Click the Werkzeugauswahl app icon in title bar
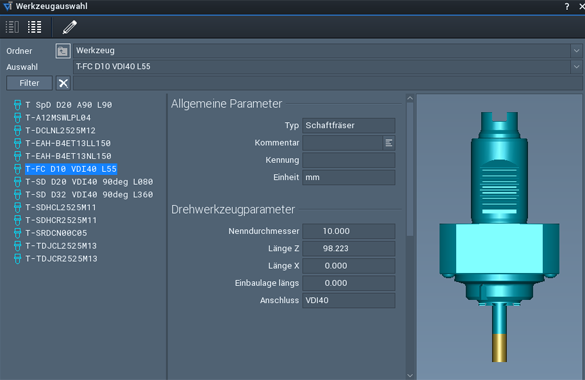This screenshot has width=585, height=380. click(x=7, y=6)
